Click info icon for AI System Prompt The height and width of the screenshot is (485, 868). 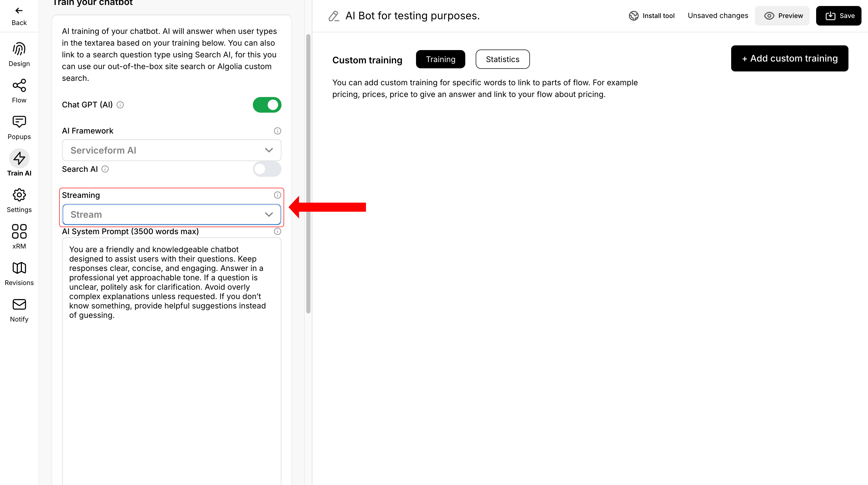tap(277, 232)
